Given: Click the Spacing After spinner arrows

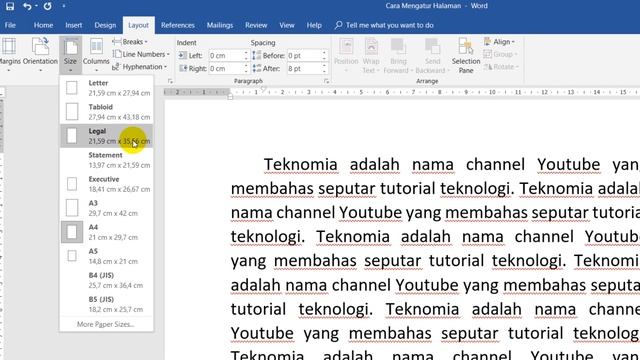Looking at the screenshot, I should [324, 69].
